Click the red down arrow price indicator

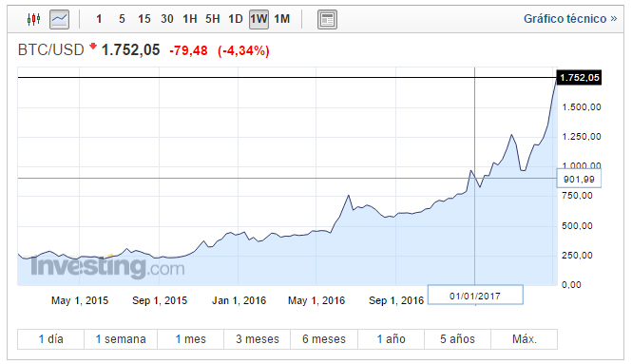(93, 47)
